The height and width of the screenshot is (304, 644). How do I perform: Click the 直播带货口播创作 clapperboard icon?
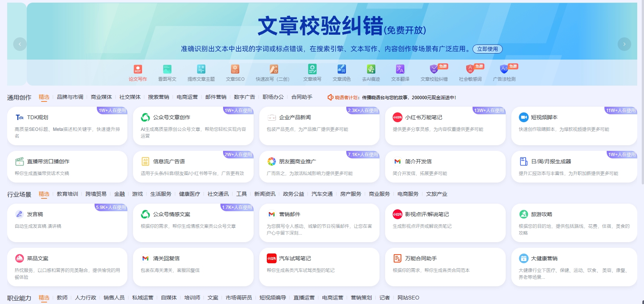coord(20,161)
